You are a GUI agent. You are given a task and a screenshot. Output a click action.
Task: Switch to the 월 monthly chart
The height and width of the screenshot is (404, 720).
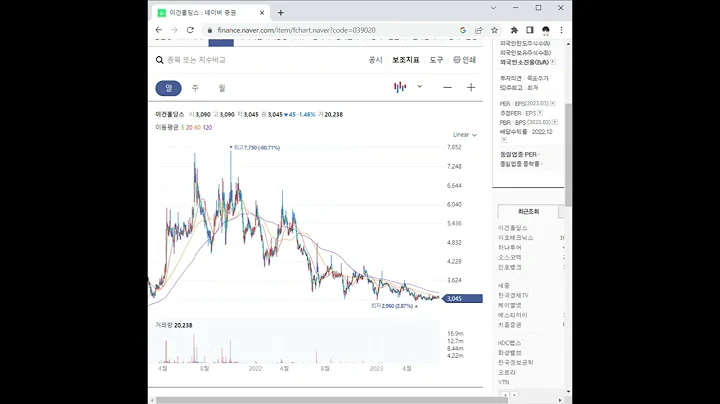click(x=222, y=88)
